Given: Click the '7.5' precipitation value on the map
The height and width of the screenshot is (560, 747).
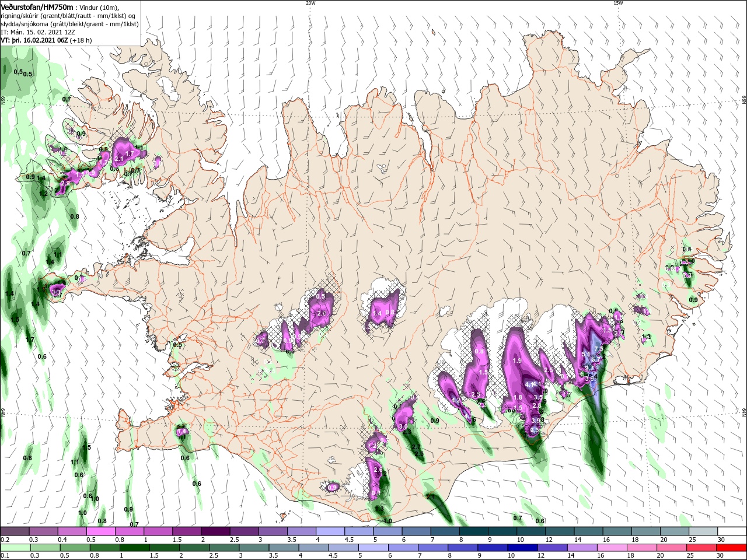Looking at the screenshot, I should coord(598,349).
